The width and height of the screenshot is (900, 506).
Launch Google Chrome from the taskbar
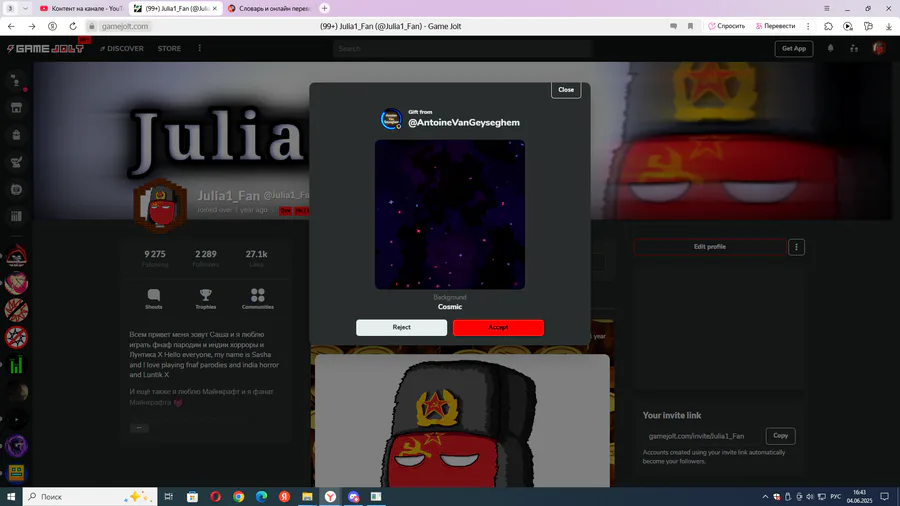pos(238,497)
